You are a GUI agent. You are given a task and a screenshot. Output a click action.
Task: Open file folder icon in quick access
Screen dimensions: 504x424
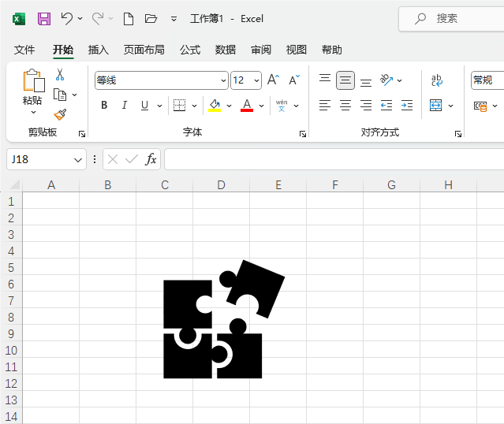tap(151, 18)
